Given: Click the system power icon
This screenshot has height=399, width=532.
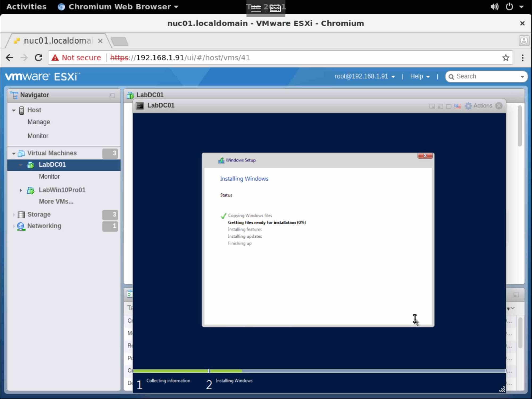Looking at the screenshot, I should tap(509, 7).
